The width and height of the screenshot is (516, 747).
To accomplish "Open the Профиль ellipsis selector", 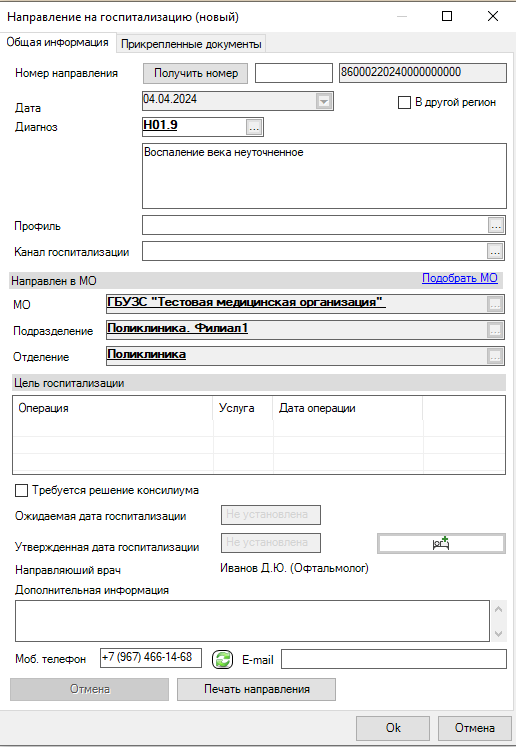I will coord(496,225).
